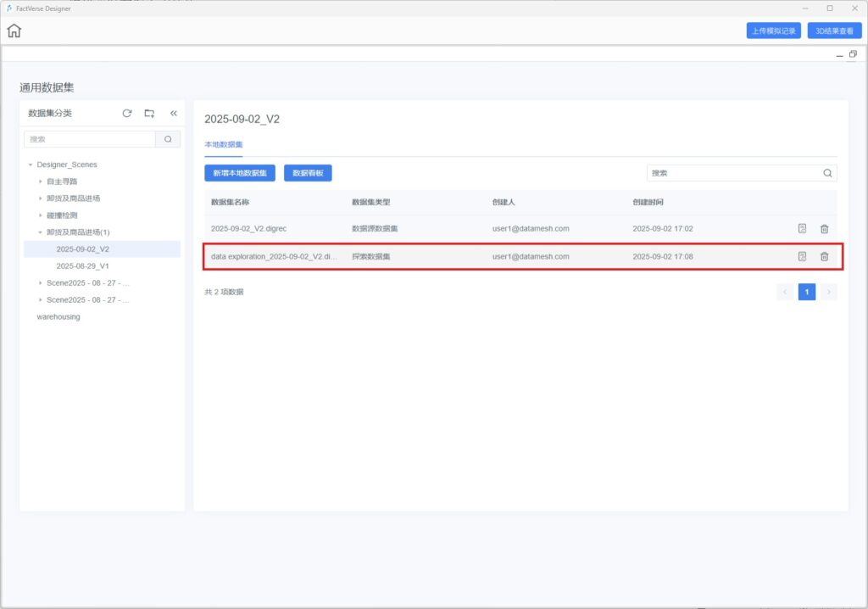The height and width of the screenshot is (609, 868).
Task: Delete the 2025-09-02_V2.digrec dataset
Action: tap(824, 228)
